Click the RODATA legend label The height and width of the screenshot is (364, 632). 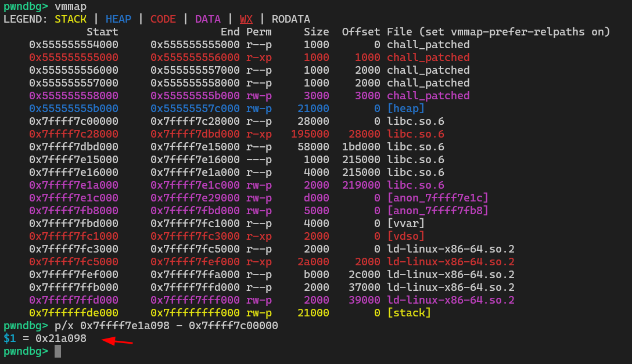tap(290, 19)
